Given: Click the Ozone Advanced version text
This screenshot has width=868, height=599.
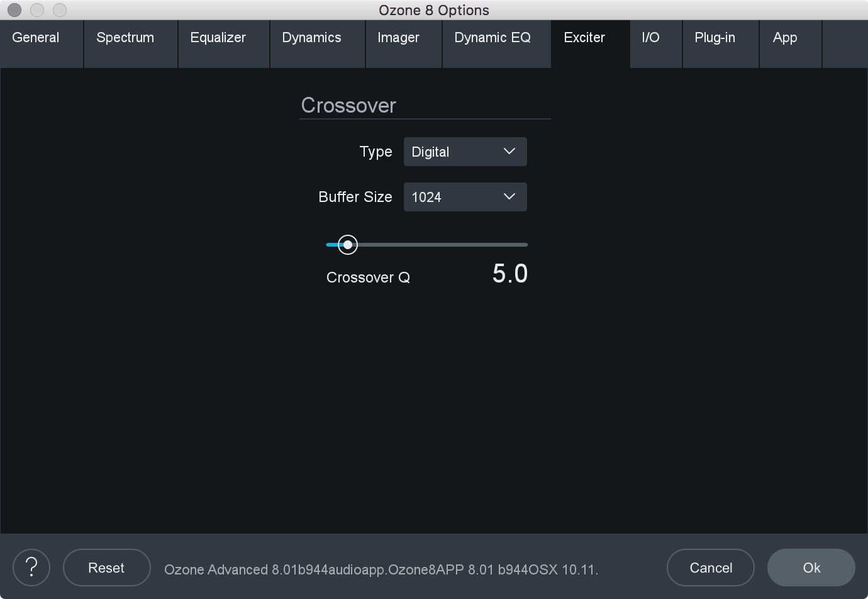Looking at the screenshot, I should coord(381,569).
